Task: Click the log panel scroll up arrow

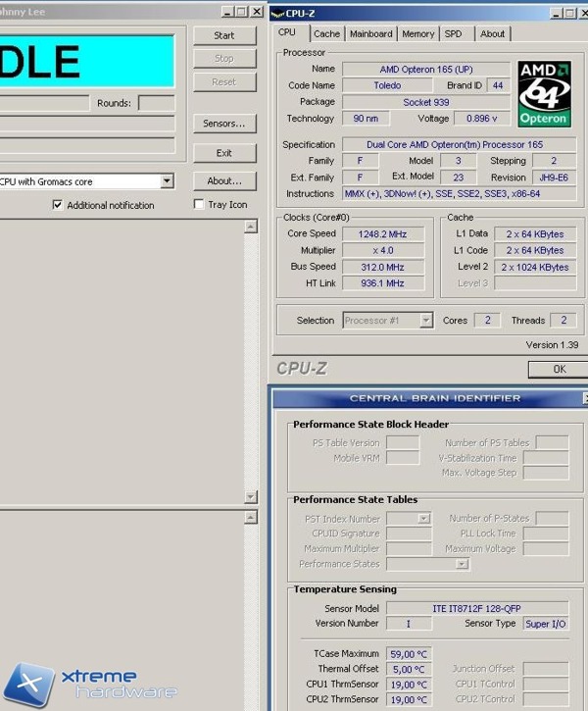Action: click(251, 227)
